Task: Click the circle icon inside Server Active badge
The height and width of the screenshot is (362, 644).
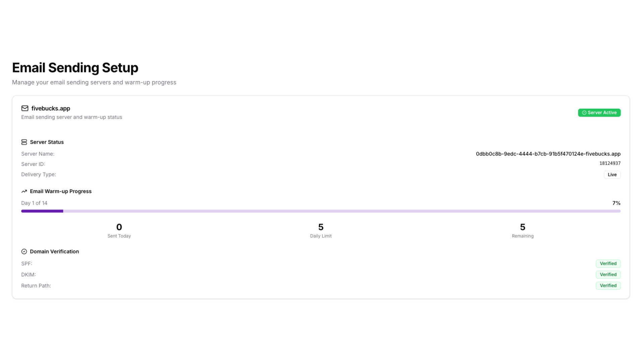Action: (x=584, y=113)
